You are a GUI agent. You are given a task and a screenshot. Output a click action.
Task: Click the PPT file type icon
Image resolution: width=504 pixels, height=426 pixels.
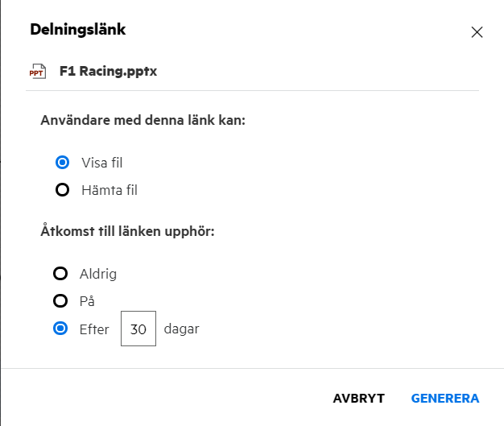[36, 72]
